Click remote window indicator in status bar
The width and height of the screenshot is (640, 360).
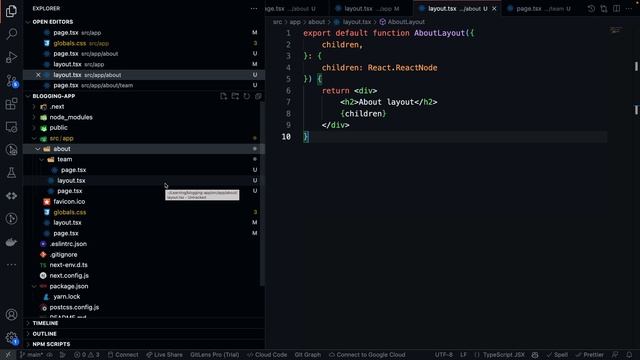pyautogui.click(x=8, y=355)
